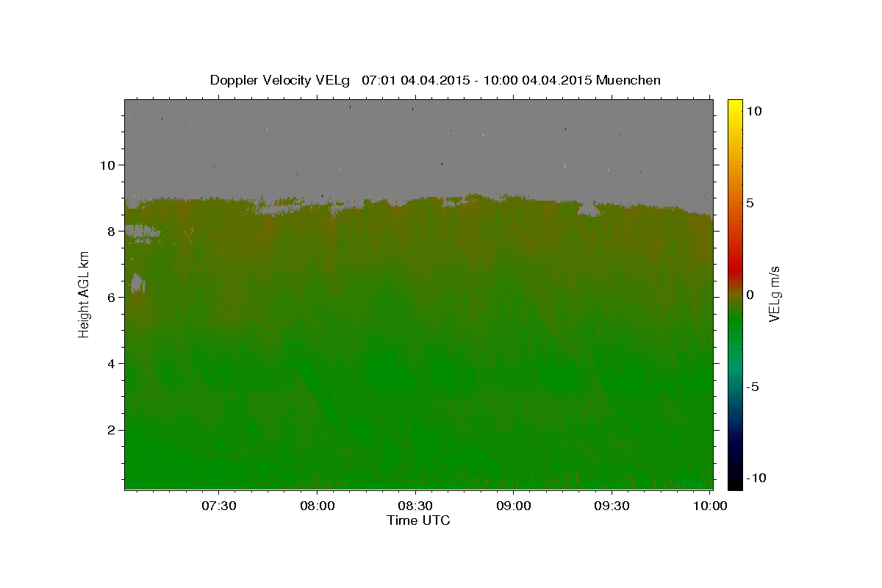Click the '09:30' time tick label
This screenshot has width=882, height=588.
coord(612,506)
